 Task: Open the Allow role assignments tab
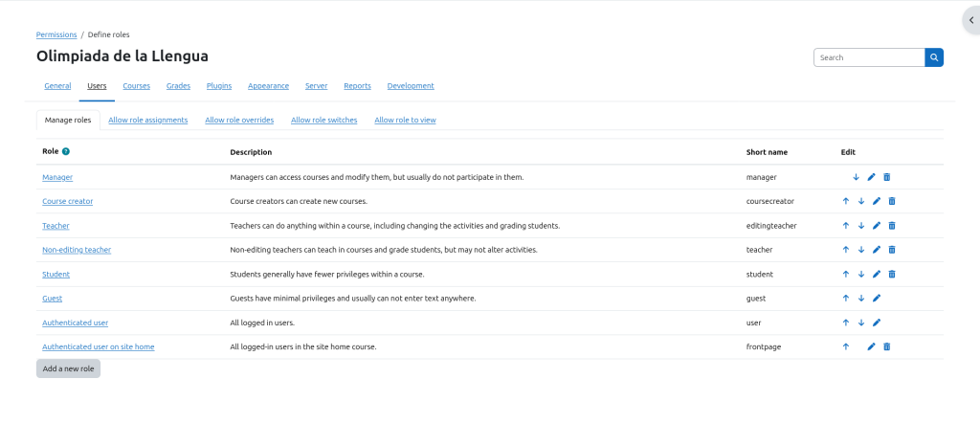147,121
